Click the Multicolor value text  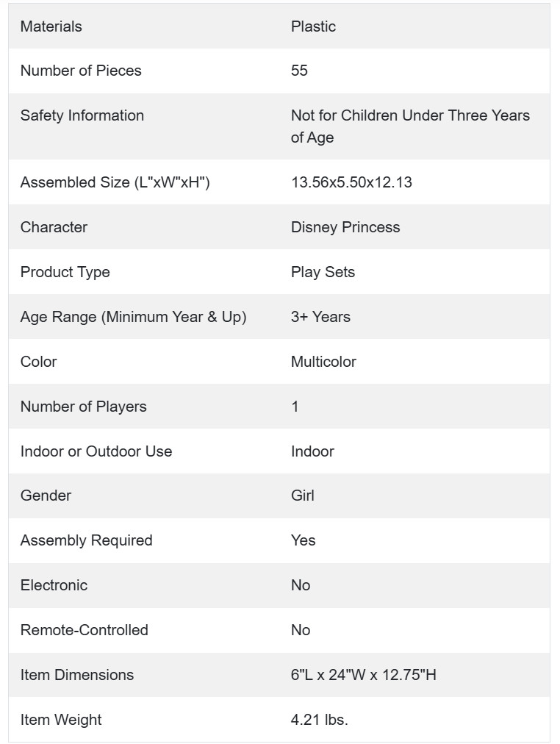tap(323, 362)
